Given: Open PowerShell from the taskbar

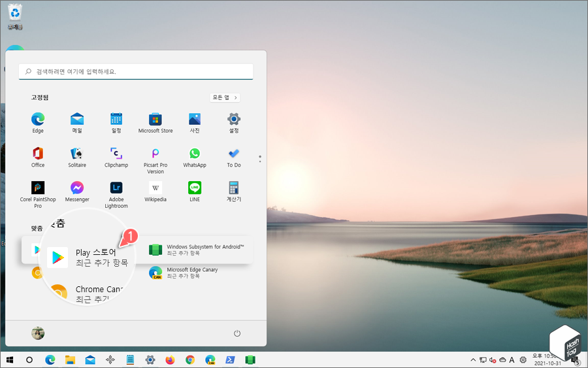Looking at the screenshot, I should 230,360.
